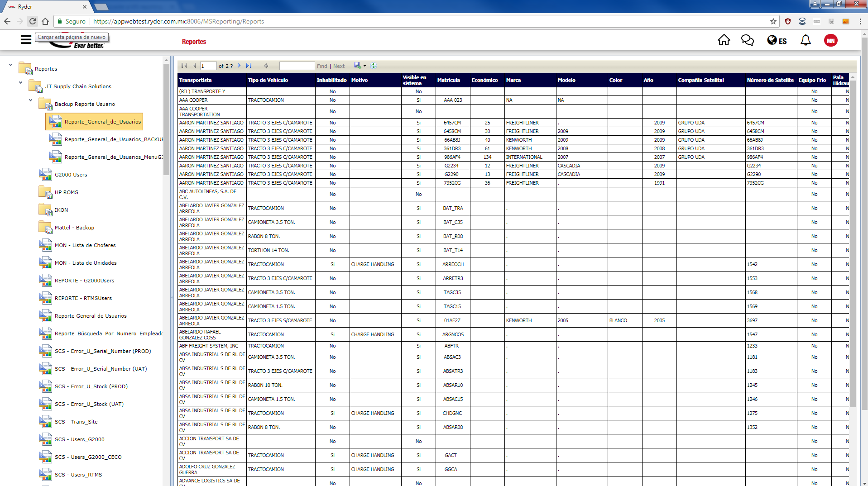Select the SCS - Trans_Site report
This screenshot has height=486, width=868.
tap(76, 422)
